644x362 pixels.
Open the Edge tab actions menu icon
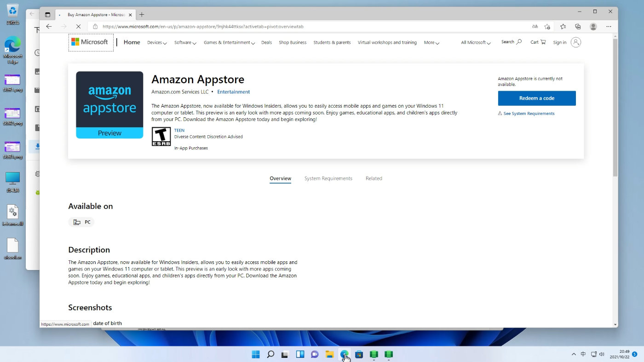tap(47, 15)
